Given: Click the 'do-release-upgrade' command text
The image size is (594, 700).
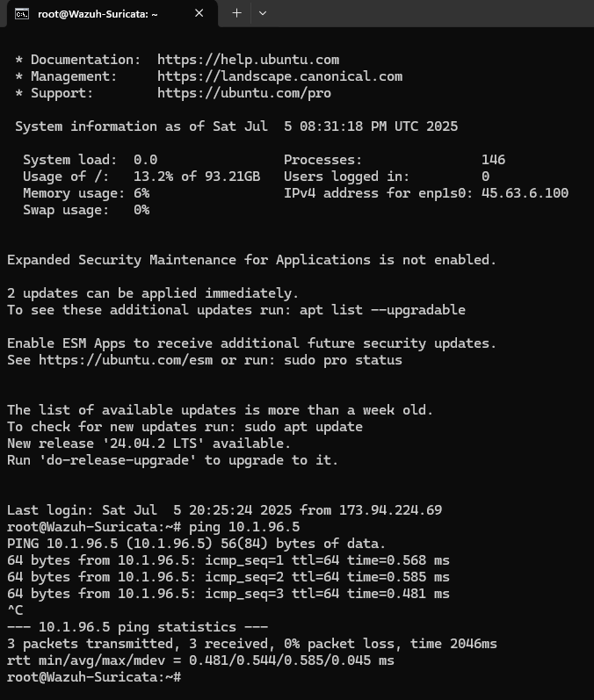Looking at the screenshot, I should tap(118, 460).
